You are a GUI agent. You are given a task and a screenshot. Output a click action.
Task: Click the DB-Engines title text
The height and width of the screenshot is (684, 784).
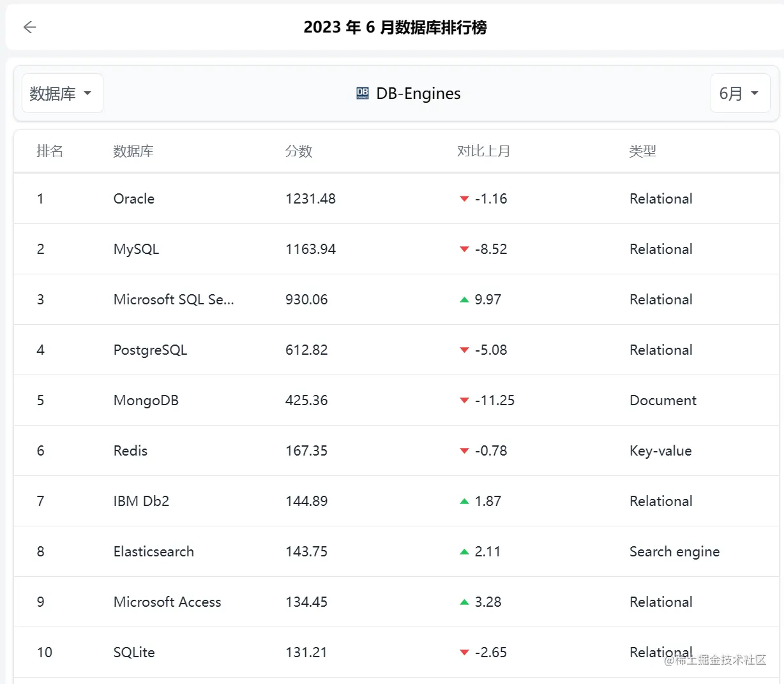pyautogui.click(x=418, y=93)
